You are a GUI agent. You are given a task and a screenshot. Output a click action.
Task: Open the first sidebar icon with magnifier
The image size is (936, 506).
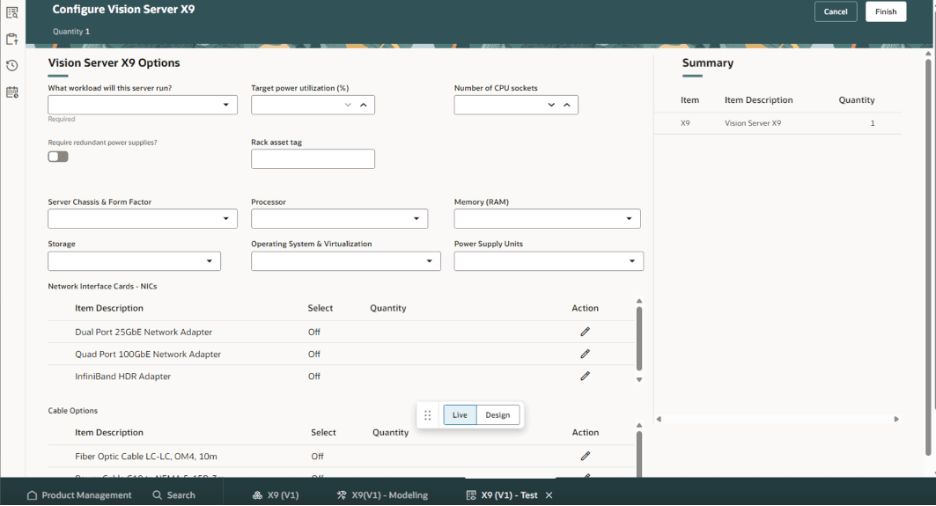point(12,13)
